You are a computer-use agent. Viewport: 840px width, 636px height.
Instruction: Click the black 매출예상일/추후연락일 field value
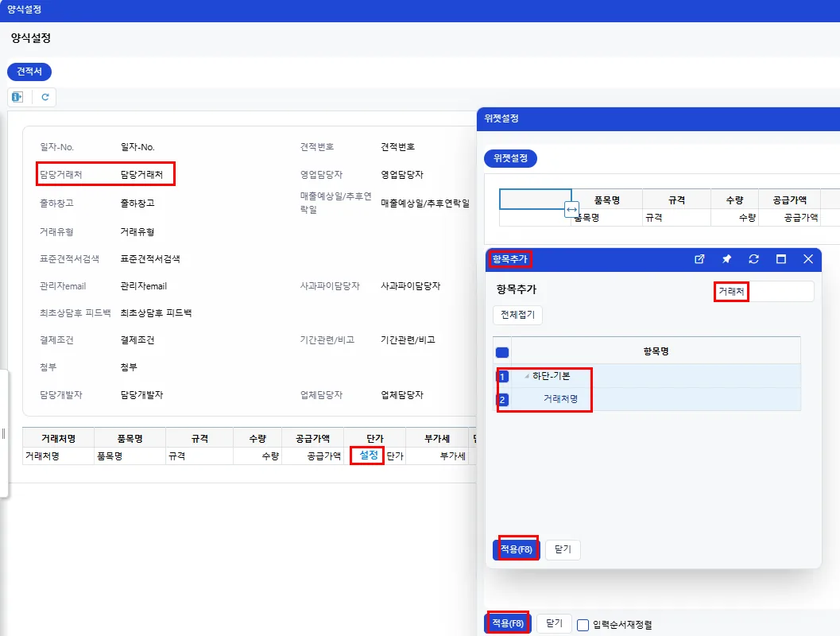click(425, 204)
